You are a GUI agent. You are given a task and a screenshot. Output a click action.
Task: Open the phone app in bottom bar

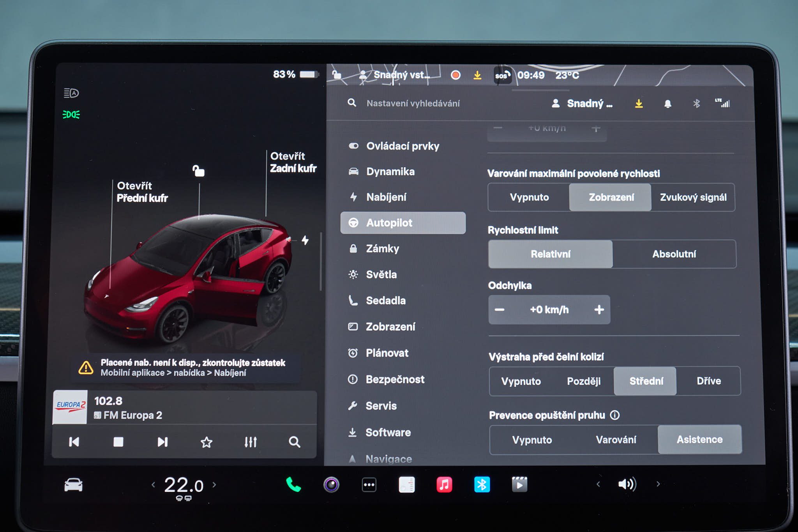tap(293, 484)
